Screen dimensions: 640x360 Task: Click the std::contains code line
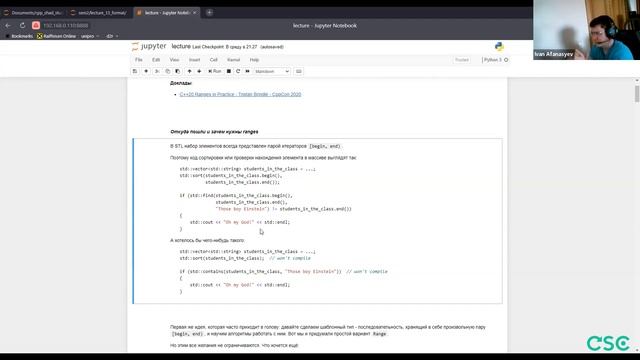click(283, 271)
